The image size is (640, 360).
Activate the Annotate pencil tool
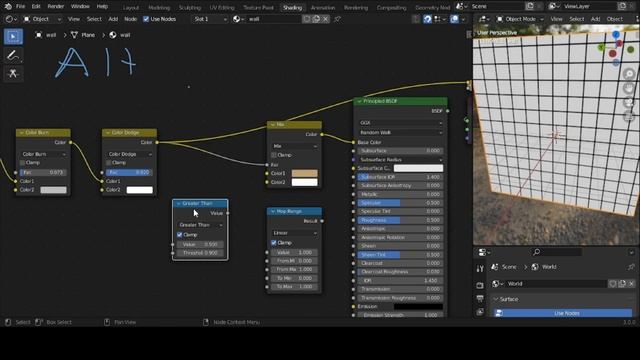coord(13,55)
